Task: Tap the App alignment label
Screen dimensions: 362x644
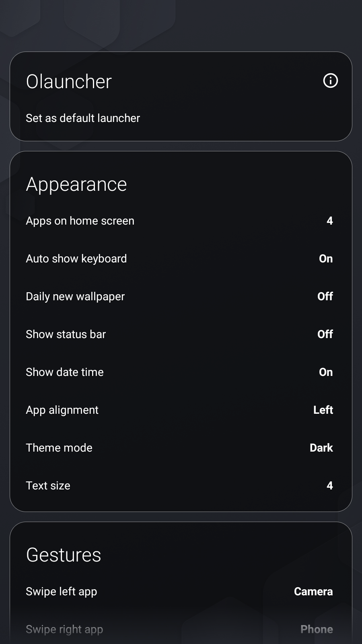Action: point(62,410)
